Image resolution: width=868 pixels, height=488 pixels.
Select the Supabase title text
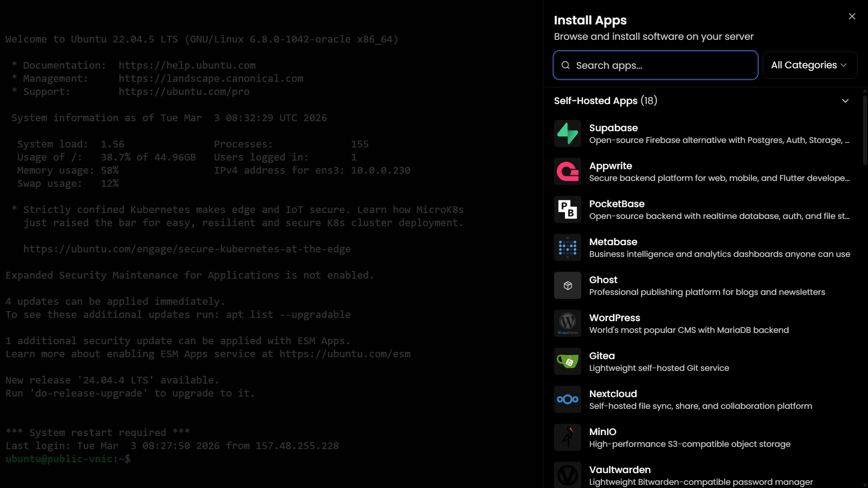click(x=613, y=128)
